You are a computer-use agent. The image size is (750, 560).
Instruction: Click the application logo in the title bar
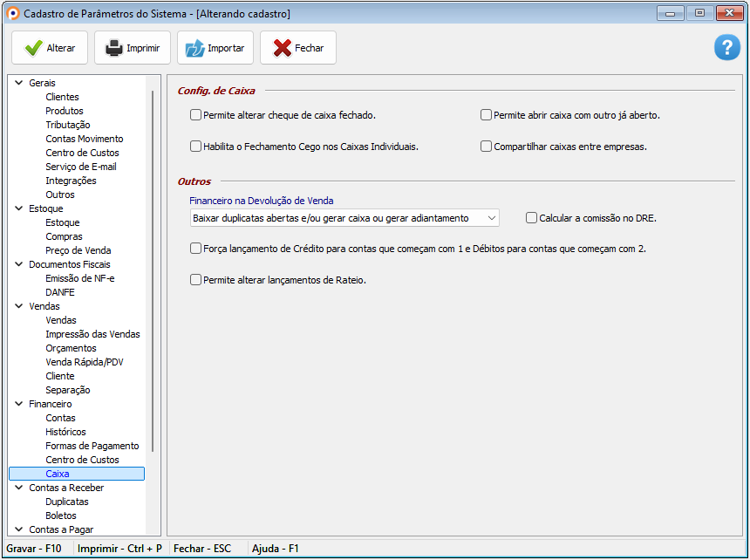[12, 14]
